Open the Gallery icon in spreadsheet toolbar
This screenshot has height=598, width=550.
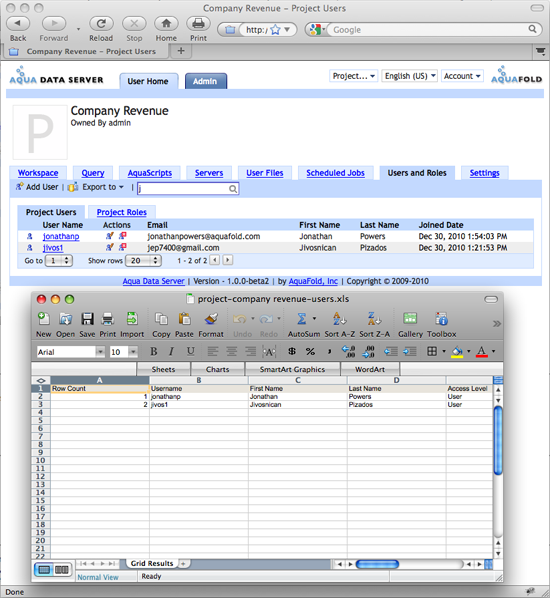[410, 318]
